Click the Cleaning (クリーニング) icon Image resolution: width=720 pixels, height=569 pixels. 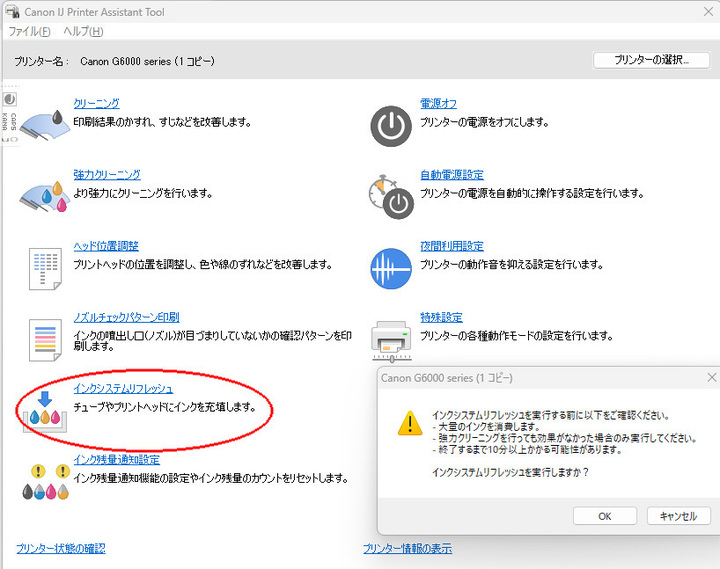(45, 125)
